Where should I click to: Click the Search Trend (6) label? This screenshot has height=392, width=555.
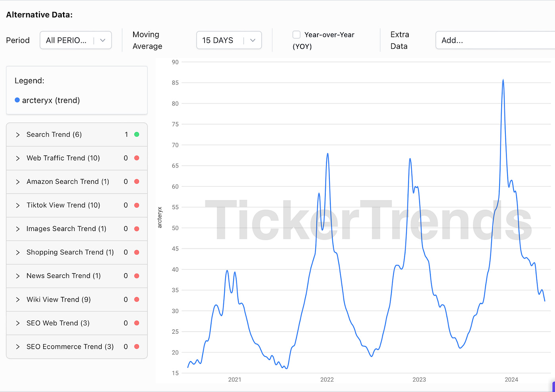54,134
